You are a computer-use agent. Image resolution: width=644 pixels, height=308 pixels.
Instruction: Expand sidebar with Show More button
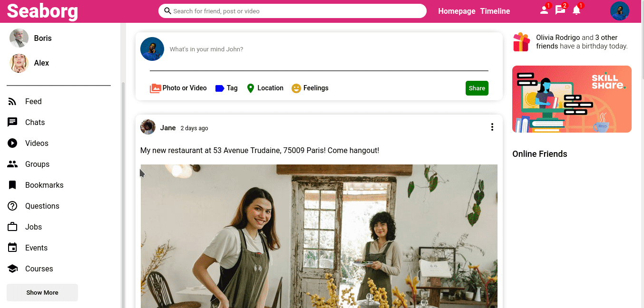click(x=42, y=292)
